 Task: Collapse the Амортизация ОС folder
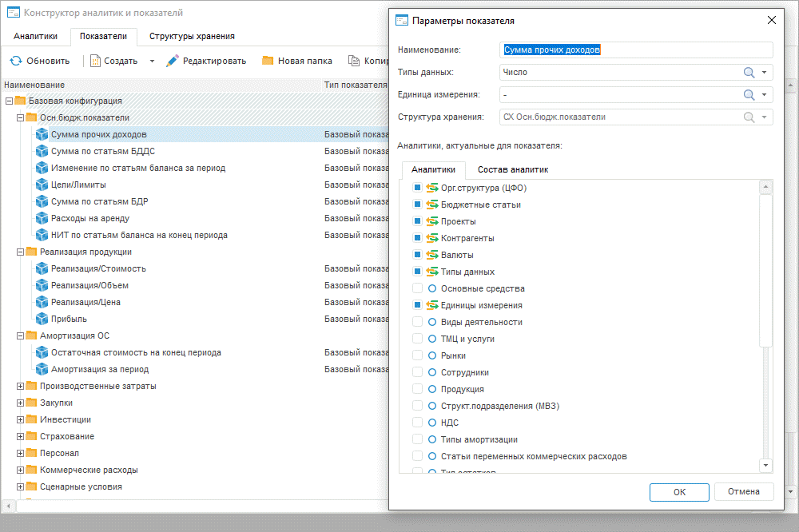click(x=21, y=336)
